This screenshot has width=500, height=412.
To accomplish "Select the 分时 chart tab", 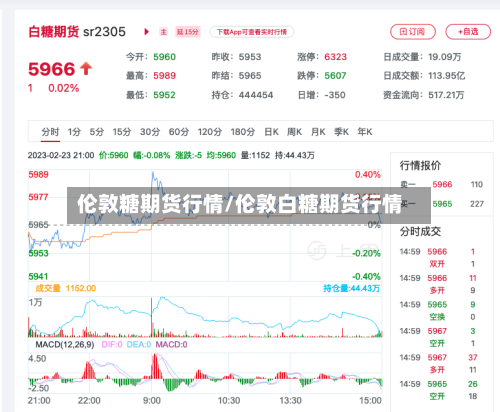I will tap(50, 132).
